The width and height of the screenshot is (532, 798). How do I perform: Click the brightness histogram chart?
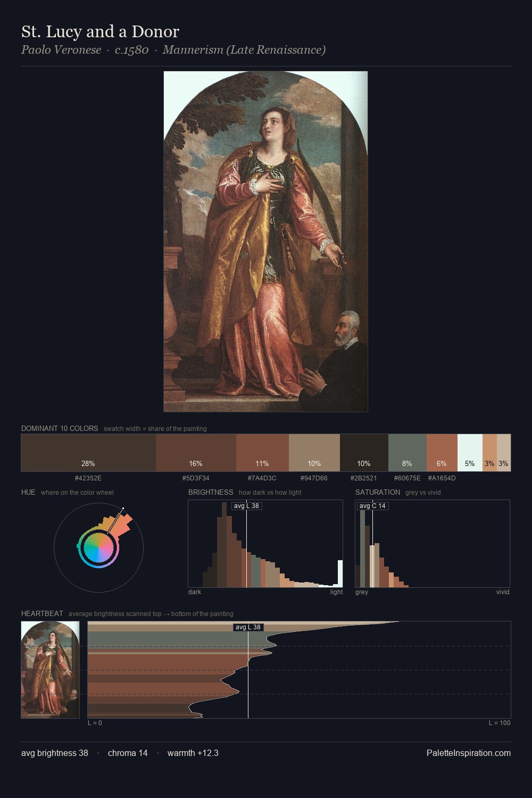tap(265, 544)
